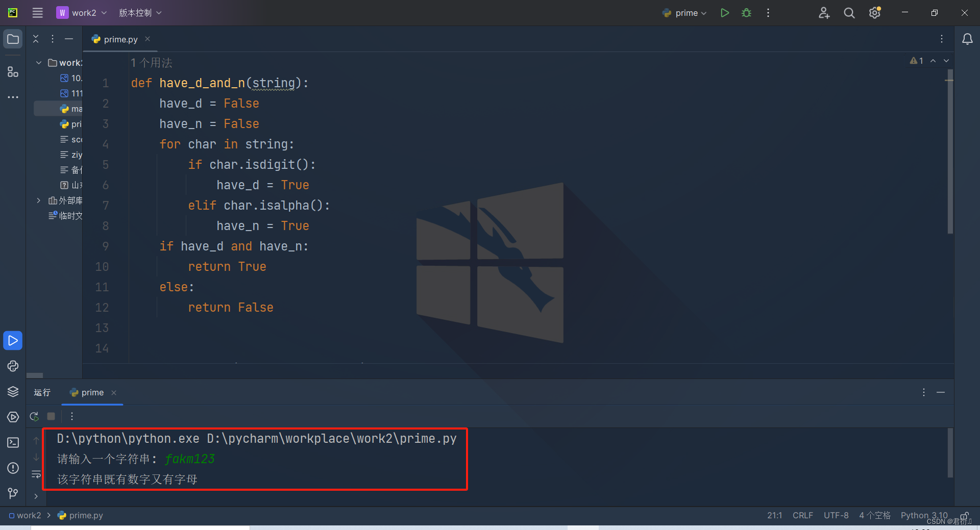
Task: Change UTF-8 file encoding
Action: click(x=836, y=515)
